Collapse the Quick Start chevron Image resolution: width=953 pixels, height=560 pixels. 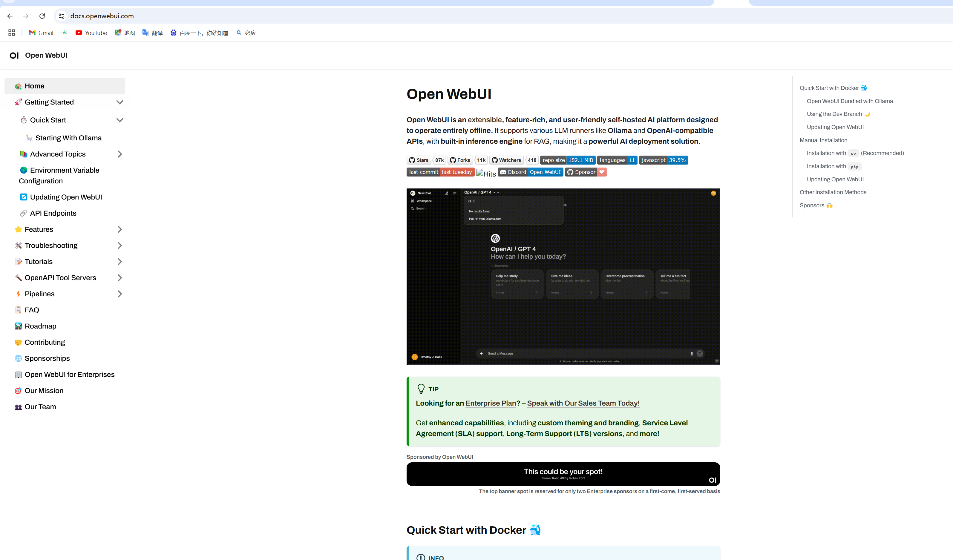(x=120, y=120)
